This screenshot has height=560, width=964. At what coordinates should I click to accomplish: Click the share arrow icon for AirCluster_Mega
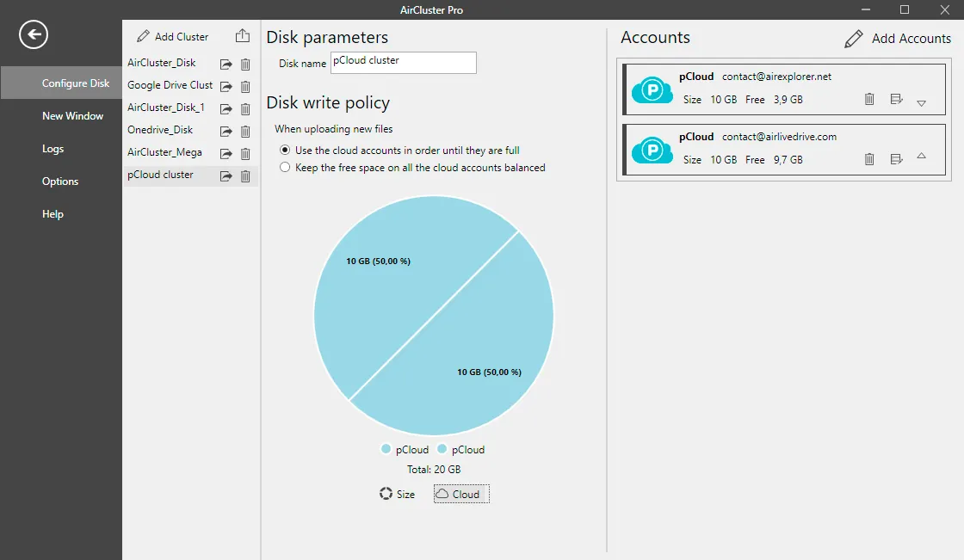pos(226,154)
